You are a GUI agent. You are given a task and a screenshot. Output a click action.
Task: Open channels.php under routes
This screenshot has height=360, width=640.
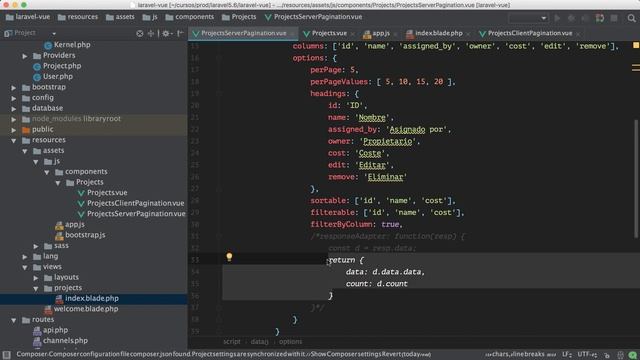(x=65, y=341)
